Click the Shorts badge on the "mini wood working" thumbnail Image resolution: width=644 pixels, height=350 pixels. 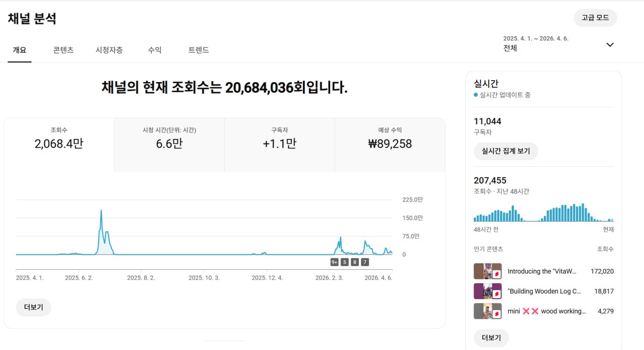[x=497, y=314]
